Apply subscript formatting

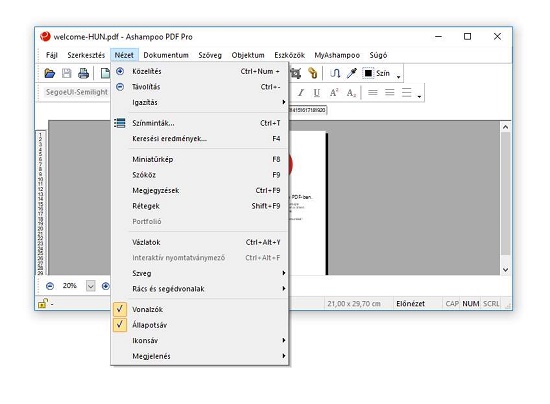pyautogui.click(x=351, y=93)
